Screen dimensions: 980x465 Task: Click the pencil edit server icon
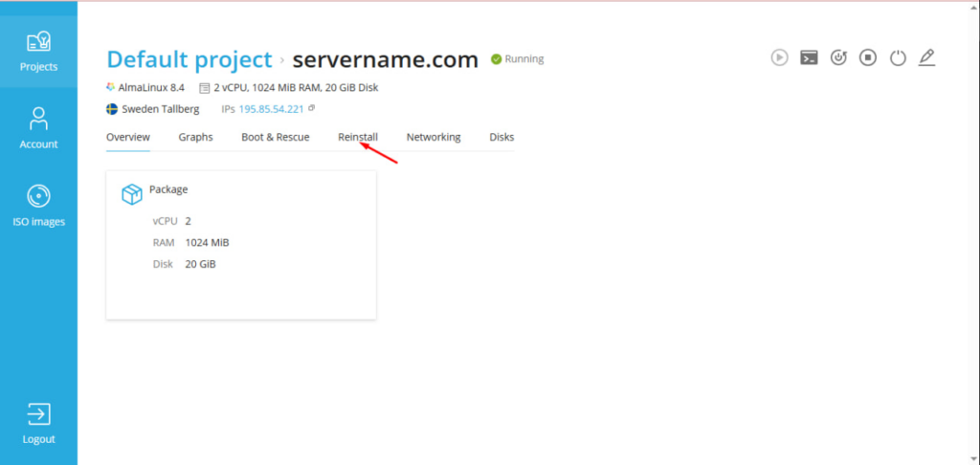[925, 57]
